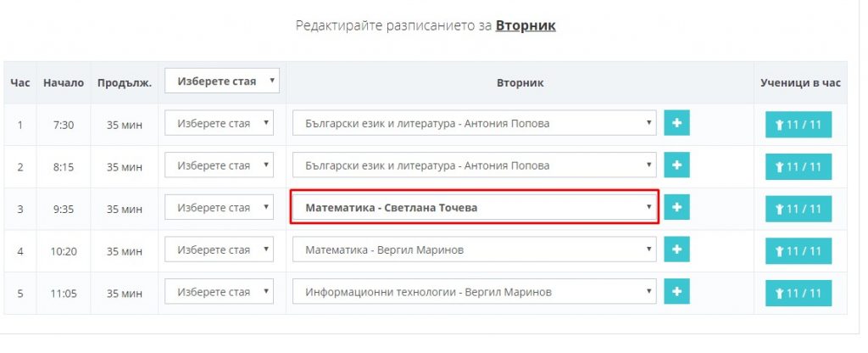This screenshot has height=353, width=868.
Task: Open highlighted Математика - Светлана Точева subject dropdown
Action: point(475,208)
